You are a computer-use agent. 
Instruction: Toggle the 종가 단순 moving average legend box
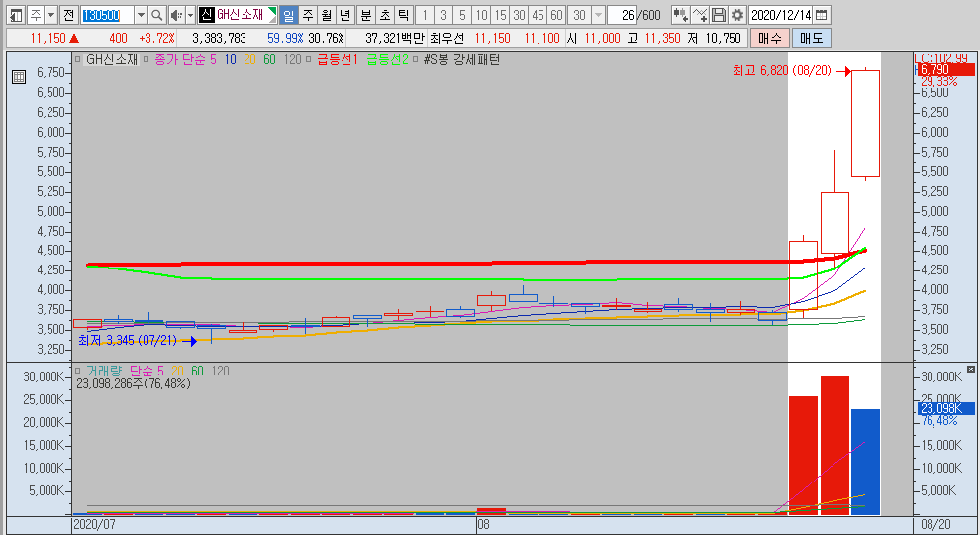tap(147, 60)
